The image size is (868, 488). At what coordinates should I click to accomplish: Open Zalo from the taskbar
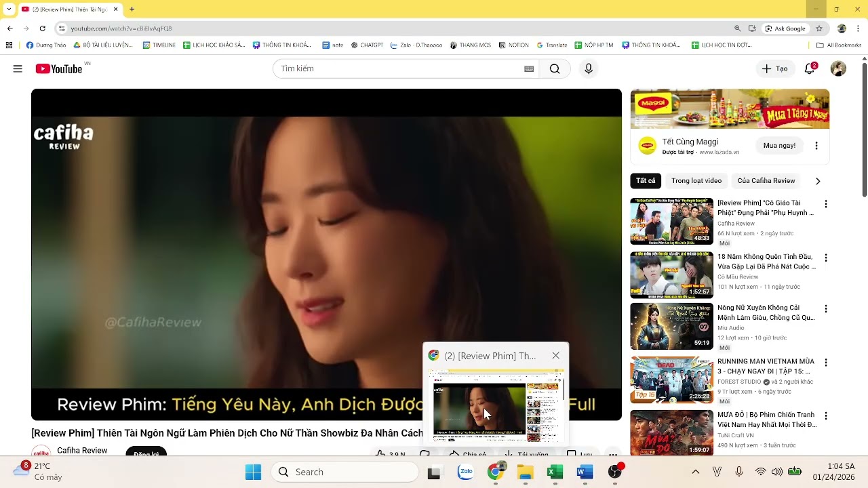pyautogui.click(x=465, y=472)
